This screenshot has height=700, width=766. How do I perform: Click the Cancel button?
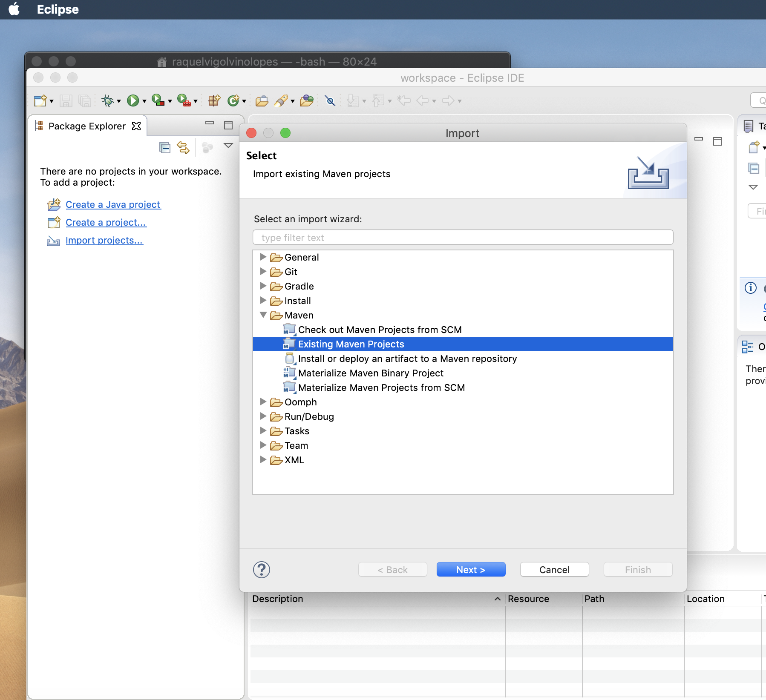(x=554, y=570)
